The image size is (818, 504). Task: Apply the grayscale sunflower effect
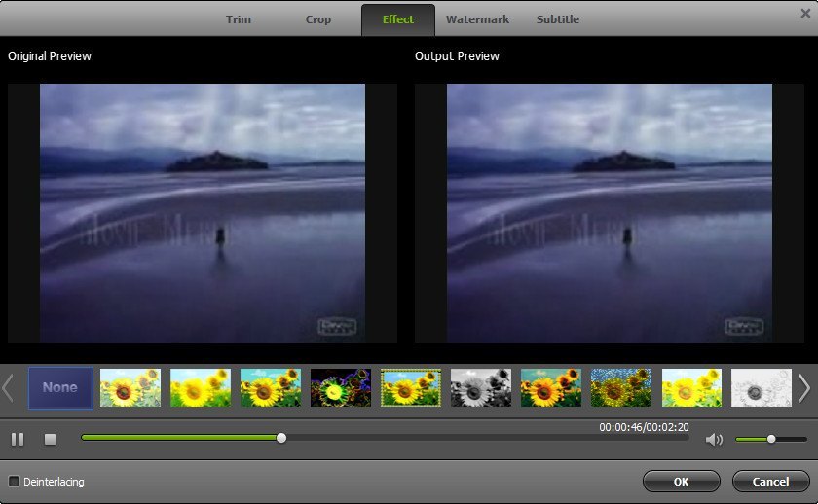click(481, 388)
